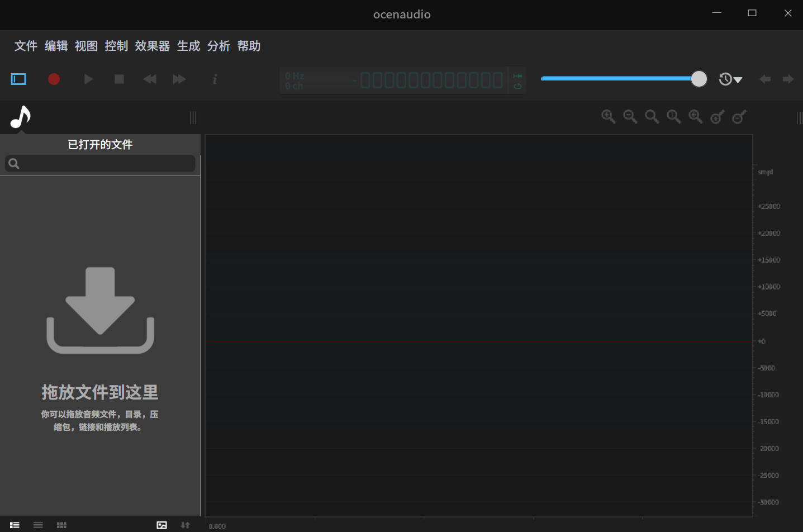This screenshot has width=803, height=532.
Task: Click the horizontal zoom out magnifier
Action: [x=630, y=117]
